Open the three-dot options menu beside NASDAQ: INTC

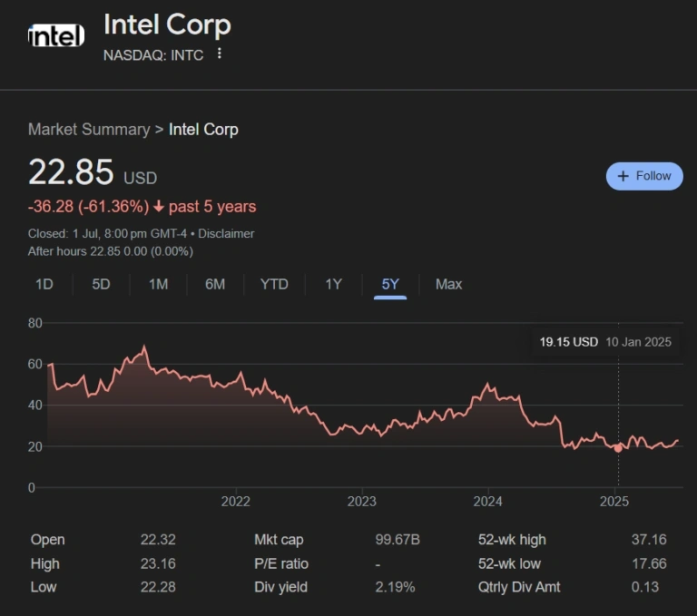pos(219,54)
